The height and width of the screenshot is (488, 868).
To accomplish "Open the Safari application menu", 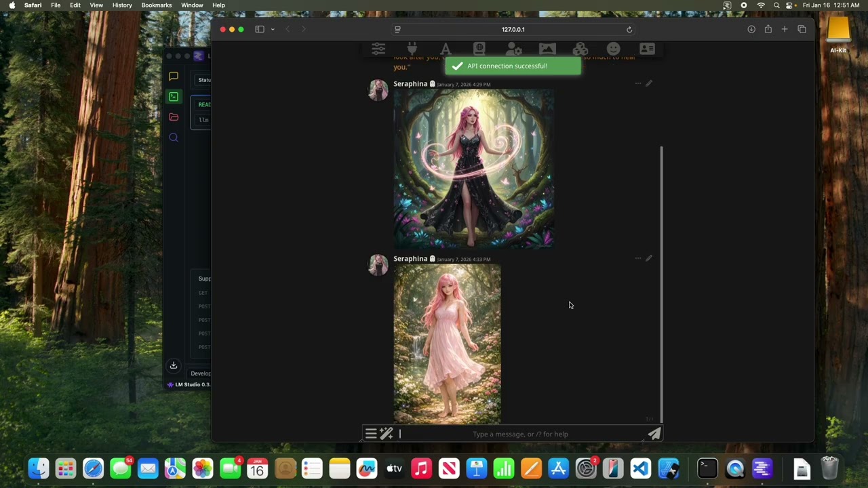I will coord(33,5).
